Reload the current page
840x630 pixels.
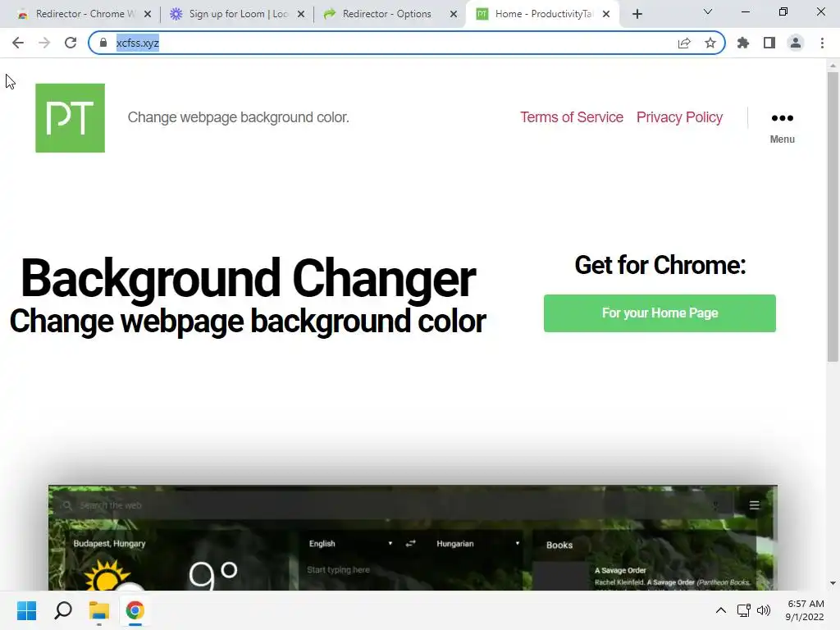click(71, 43)
